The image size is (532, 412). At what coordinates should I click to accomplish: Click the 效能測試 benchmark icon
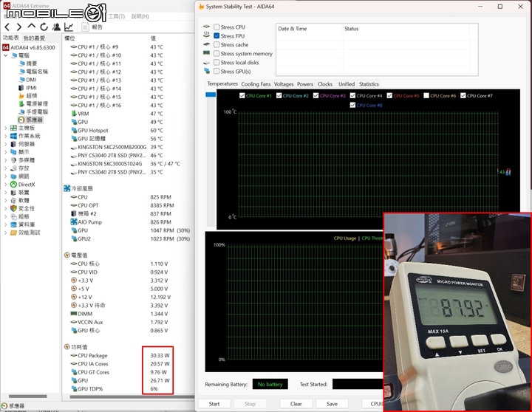click(13, 233)
